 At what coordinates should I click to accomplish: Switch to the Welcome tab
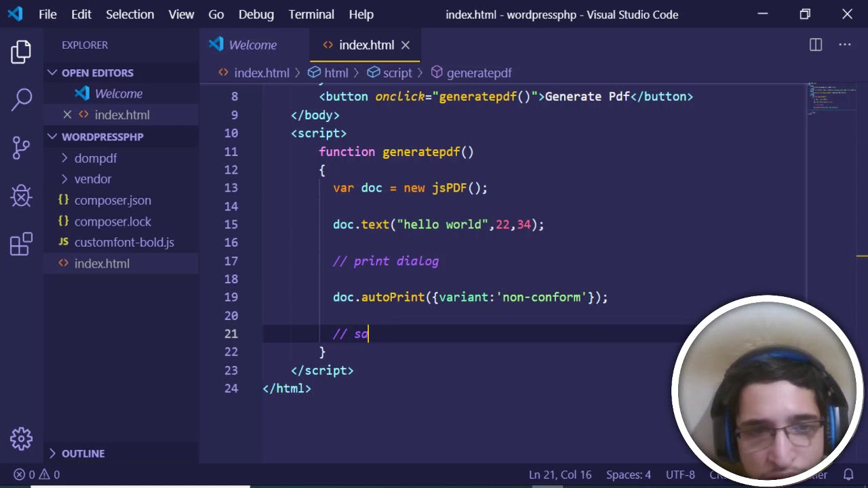point(252,45)
